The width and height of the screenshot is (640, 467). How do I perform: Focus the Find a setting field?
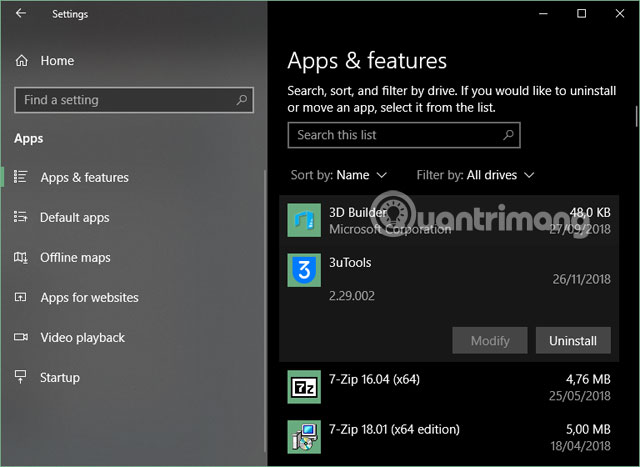click(134, 100)
